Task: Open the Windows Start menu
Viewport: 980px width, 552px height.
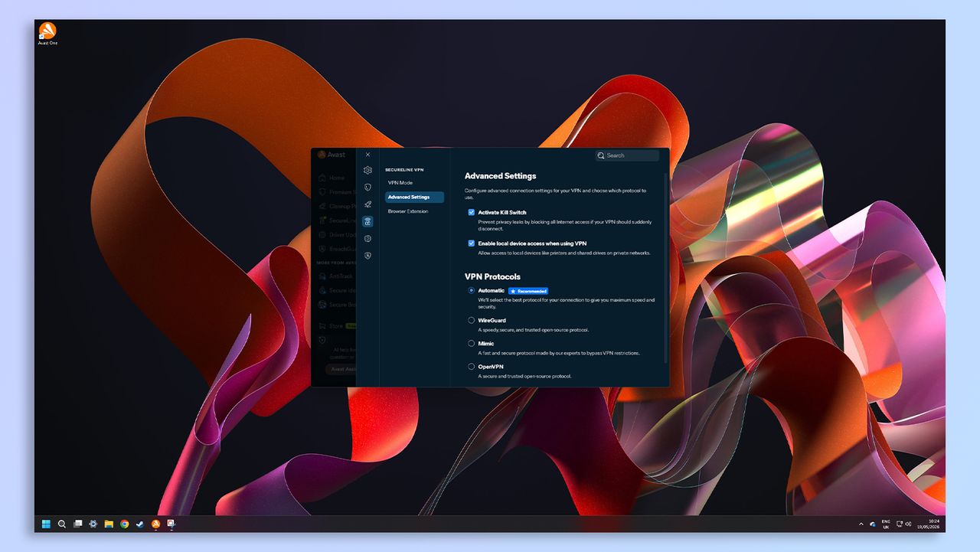Action: 46,524
